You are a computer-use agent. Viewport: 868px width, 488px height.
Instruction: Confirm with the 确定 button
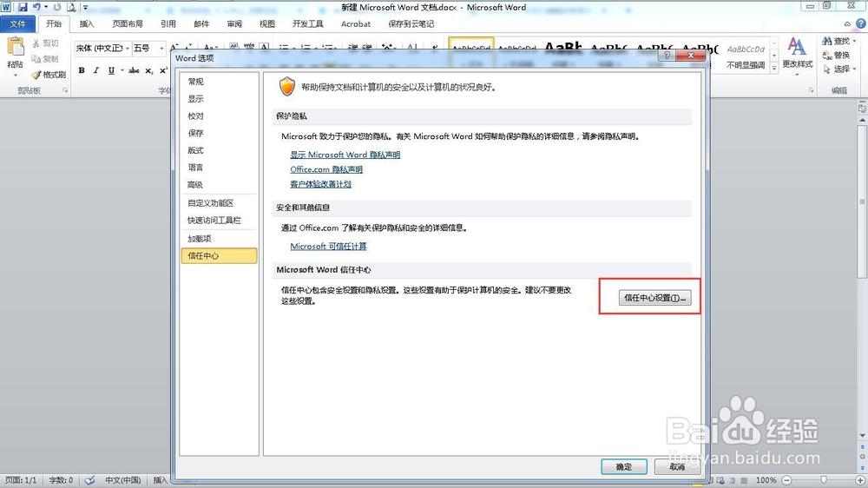(624, 467)
